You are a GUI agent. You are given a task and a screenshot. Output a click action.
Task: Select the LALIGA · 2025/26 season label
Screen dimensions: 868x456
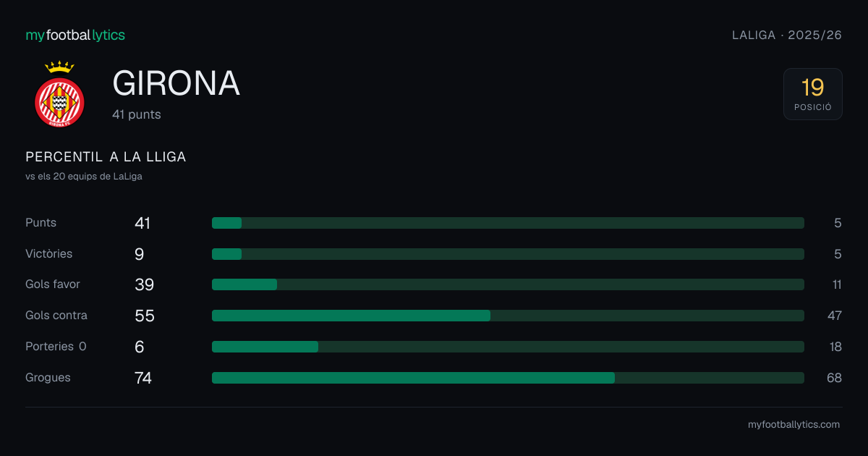click(x=787, y=35)
